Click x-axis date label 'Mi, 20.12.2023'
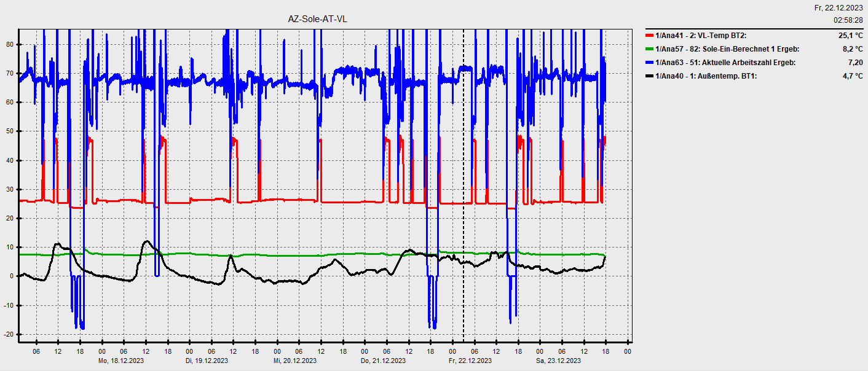The width and height of the screenshot is (868, 371). (x=295, y=361)
